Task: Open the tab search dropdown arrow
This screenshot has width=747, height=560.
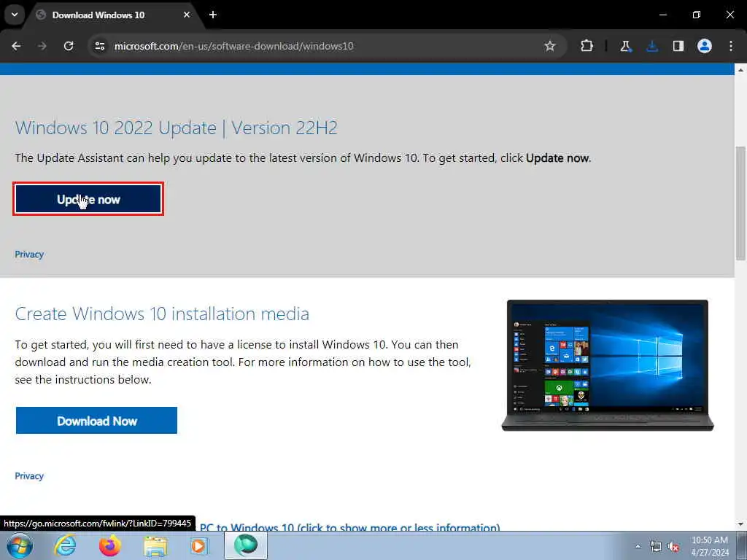Action: [x=15, y=15]
